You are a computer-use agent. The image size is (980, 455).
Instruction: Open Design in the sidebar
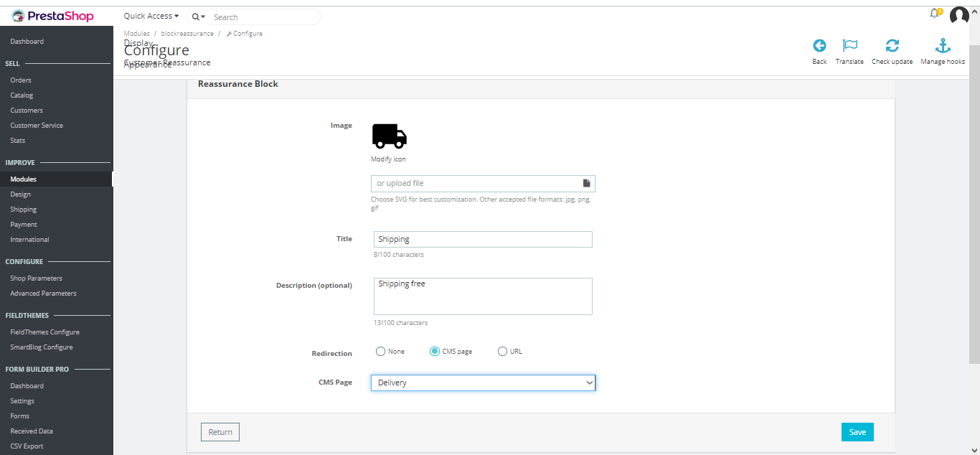click(20, 194)
